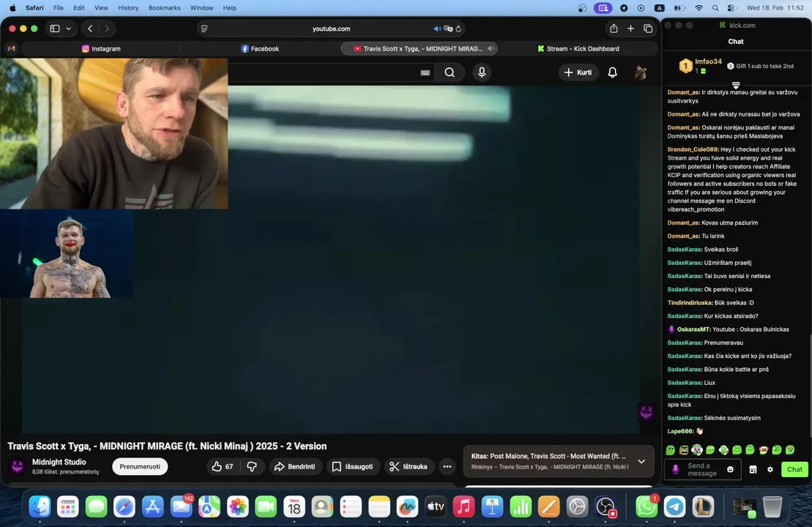Switch to the Facebook tab

260,48
